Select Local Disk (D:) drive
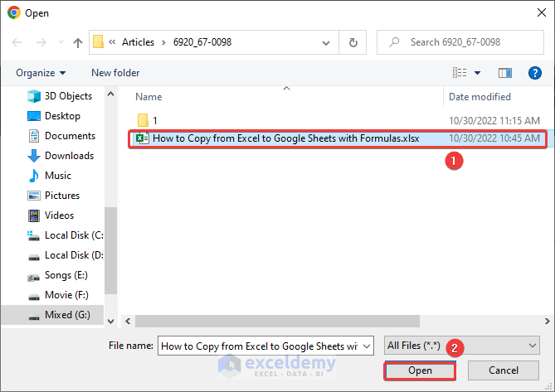The width and height of the screenshot is (555, 392). (66, 255)
